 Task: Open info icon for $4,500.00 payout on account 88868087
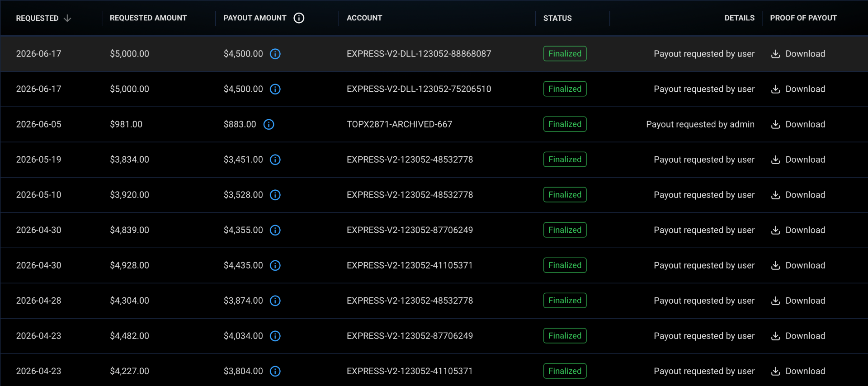click(x=275, y=54)
